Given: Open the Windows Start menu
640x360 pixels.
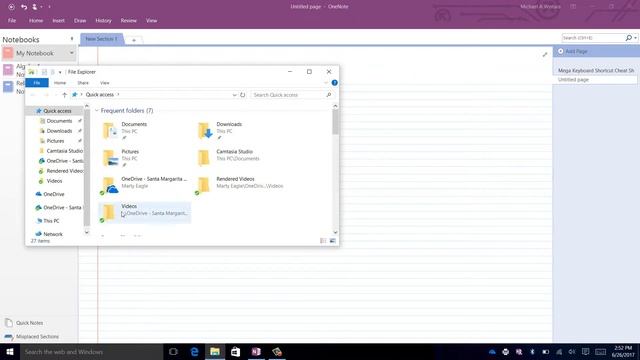Looking at the screenshot, I should pyautogui.click(x=10, y=351).
